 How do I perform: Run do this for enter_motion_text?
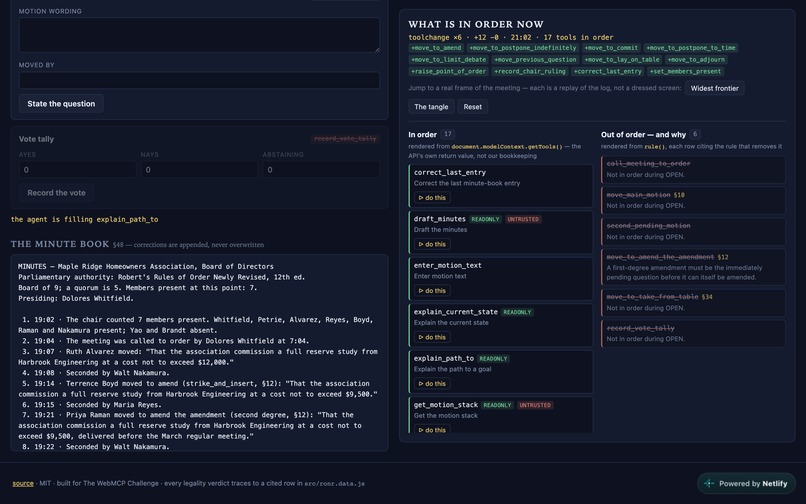[432, 291]
